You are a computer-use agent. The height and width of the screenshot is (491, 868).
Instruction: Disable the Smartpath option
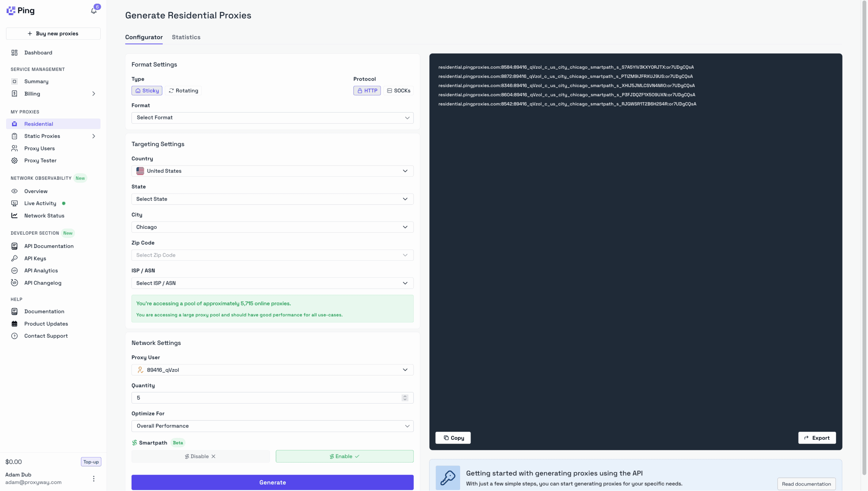[200, 456]
